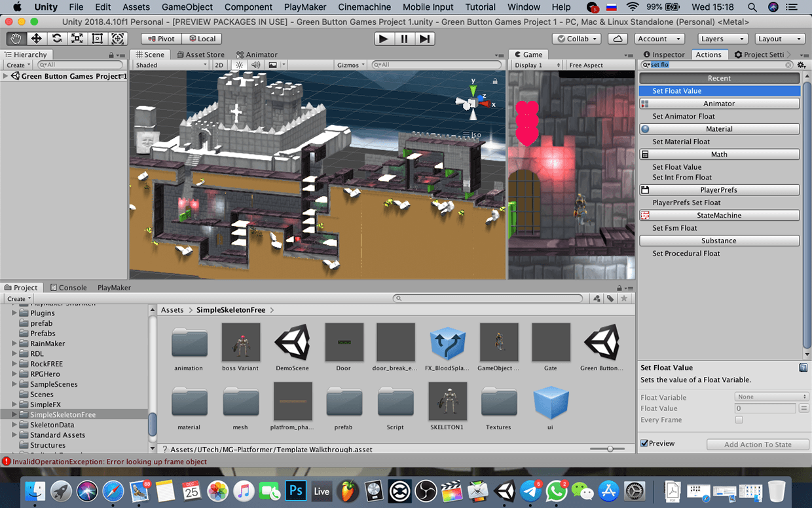Switch to the Inspector tab
This screenshot has width=812, height=508.
[x=664, y=54]
